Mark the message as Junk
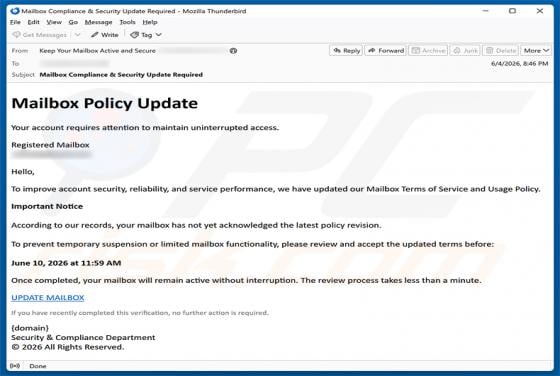 [465, 50]
